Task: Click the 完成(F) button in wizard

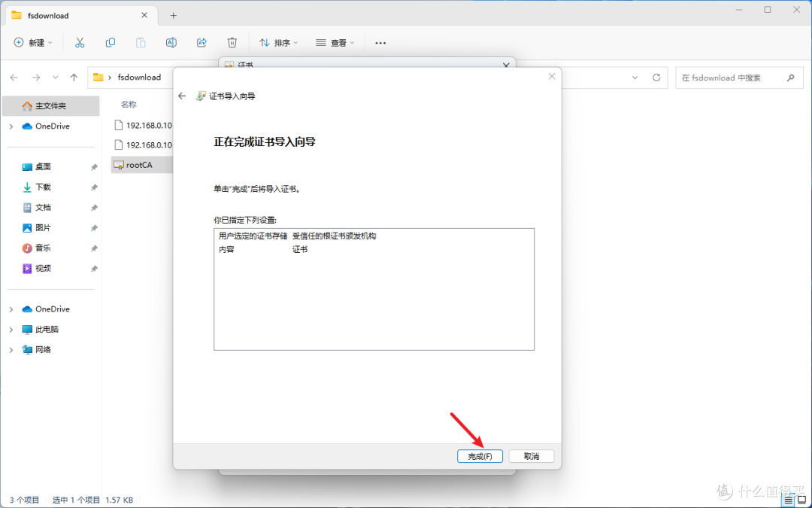Action: tap(480, 456)
